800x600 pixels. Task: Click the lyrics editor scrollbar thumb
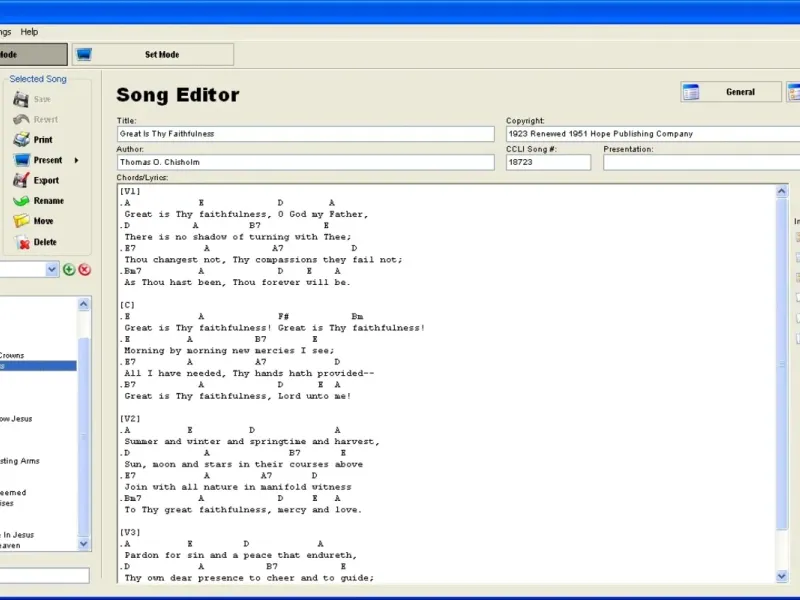pyautogui.click(x=782, y=364)
